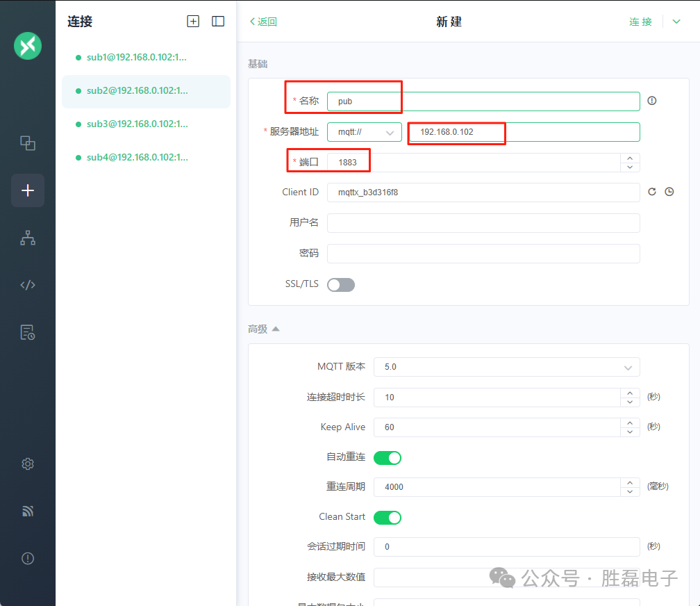Click the 名称 name input field

pyautogui.click(x=483, y=101)
